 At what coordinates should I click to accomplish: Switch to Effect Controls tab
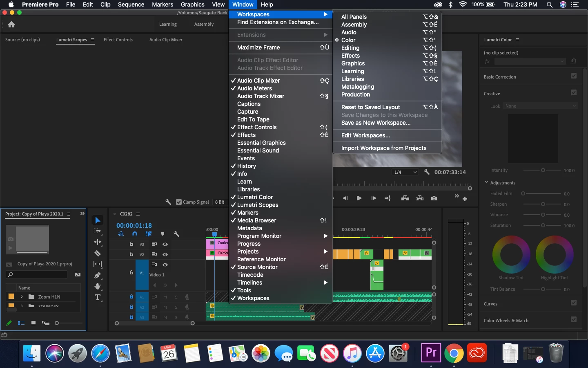coord(118,40)
